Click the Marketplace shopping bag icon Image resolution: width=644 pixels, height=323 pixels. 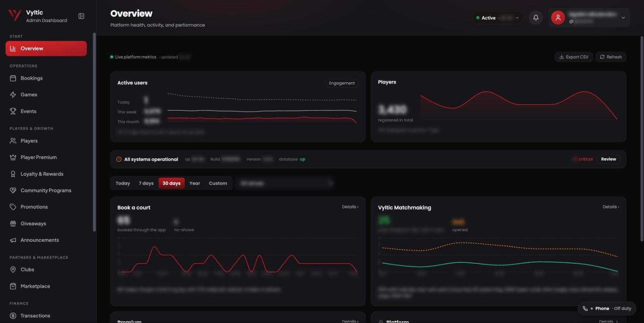coord(13,286)
